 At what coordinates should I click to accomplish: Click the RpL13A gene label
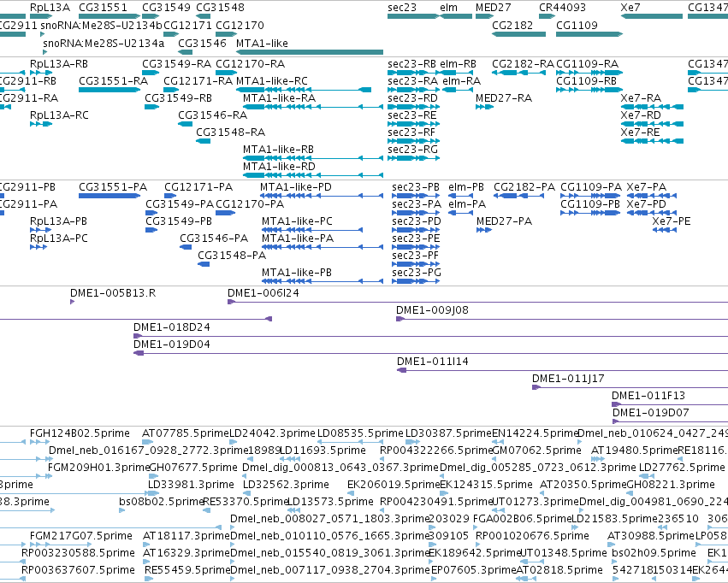tap(50, 8)
